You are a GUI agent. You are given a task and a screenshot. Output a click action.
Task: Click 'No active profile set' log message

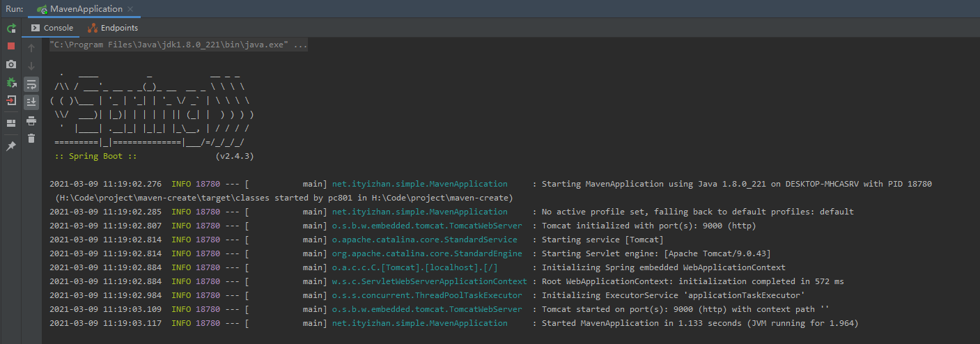tap(698, 212)
